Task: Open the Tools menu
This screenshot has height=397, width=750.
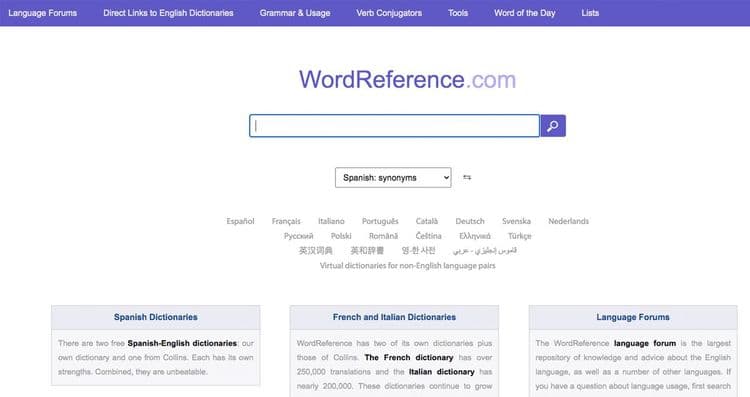Action: [x=458, y=13]
